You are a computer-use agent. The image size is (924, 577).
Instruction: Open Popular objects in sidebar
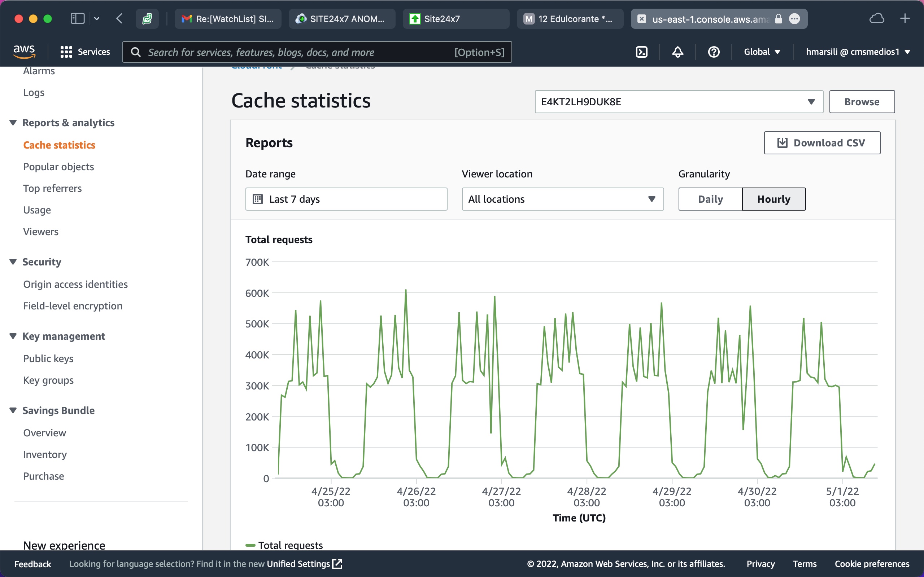58,167
